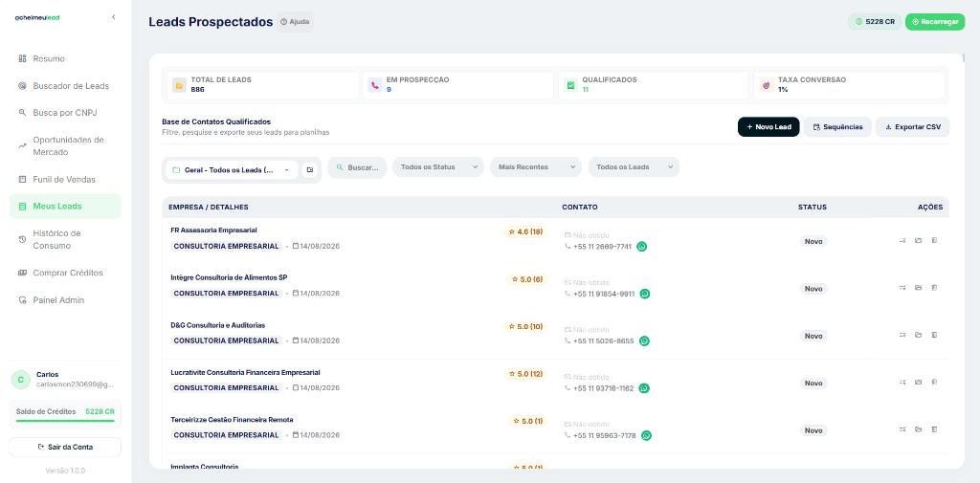Open the Todos os Status filter dropdown
The width and height of the screenshot is (980, 483).
(438, 167)
